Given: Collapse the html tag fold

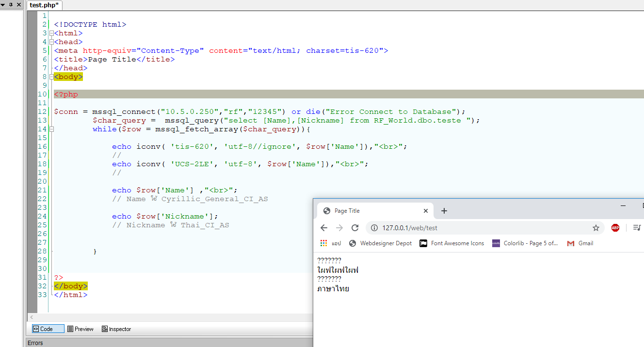Looking at the screenshot, I should tap(51, 33).
